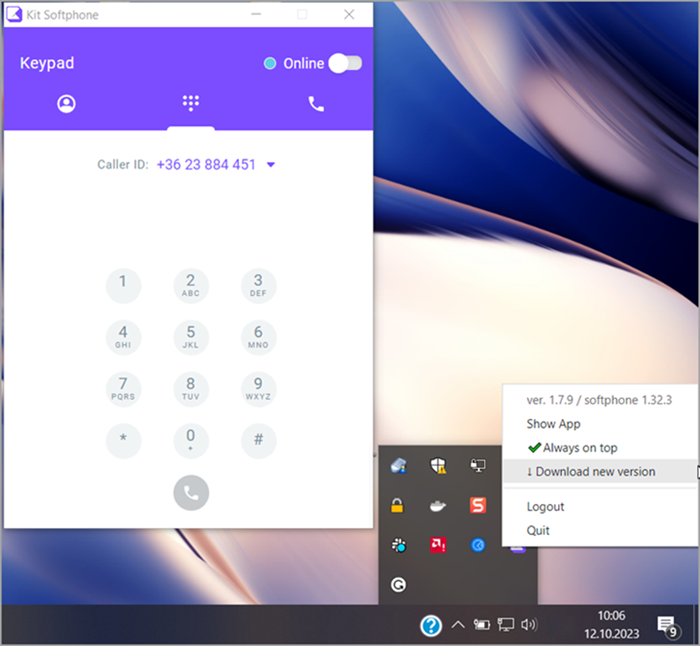Viewport: 700px width, 646px height.
Task: Click the version info line in menu
Action: [599, 400]
